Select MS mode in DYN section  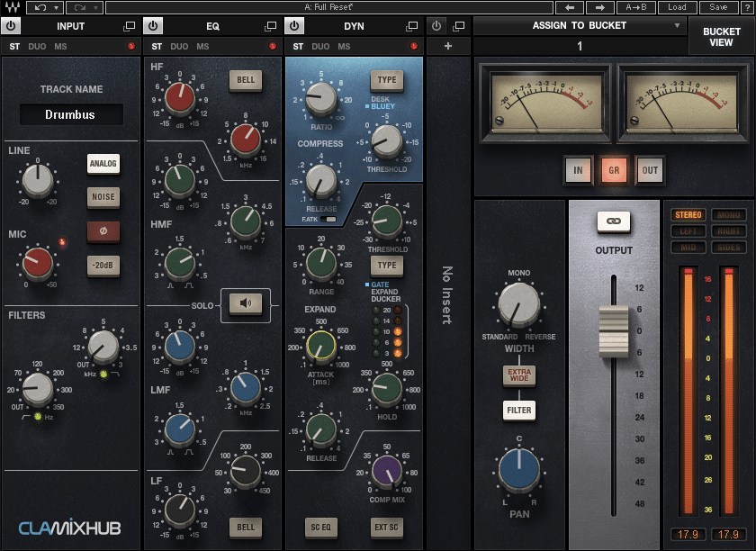[344, 46]
